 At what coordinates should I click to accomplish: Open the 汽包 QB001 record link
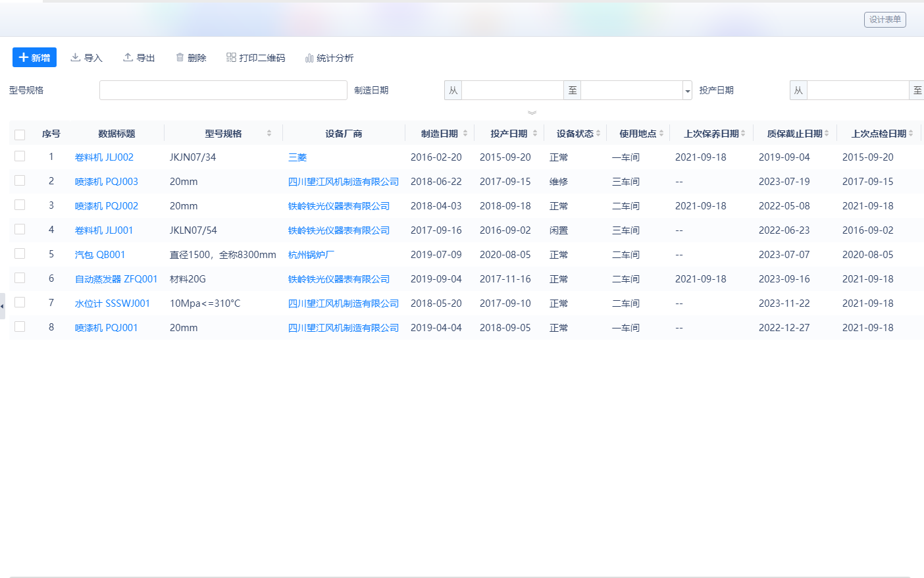click(x=100, y=255)
